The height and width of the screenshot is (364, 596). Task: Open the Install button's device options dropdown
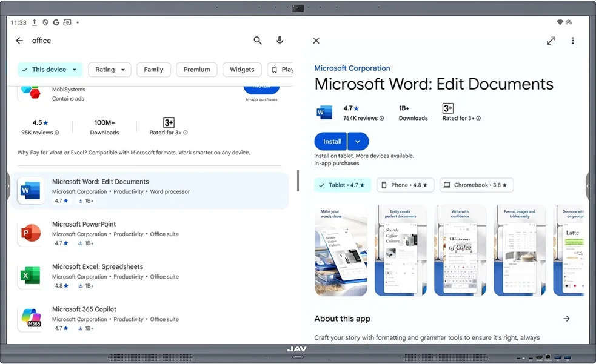(358, 141)
